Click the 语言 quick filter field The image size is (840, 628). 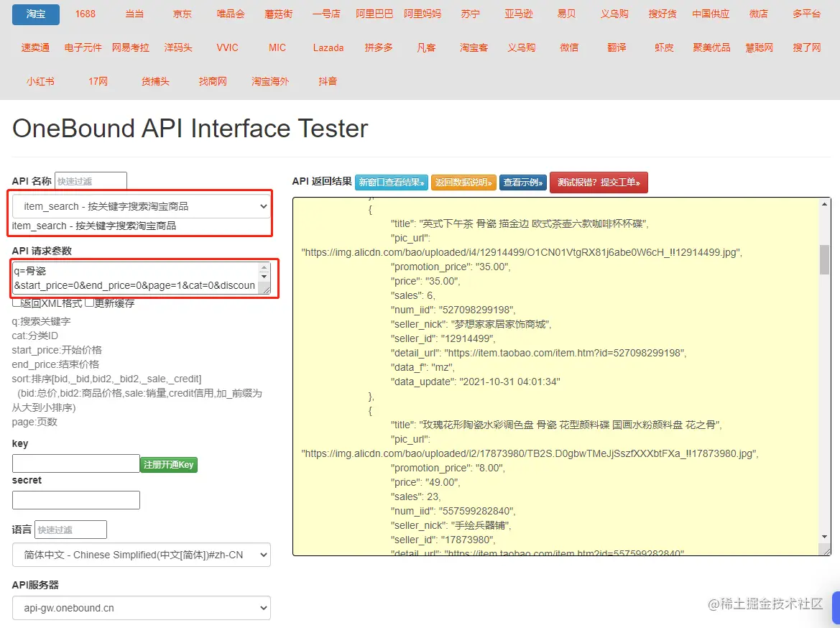(70, 530)
